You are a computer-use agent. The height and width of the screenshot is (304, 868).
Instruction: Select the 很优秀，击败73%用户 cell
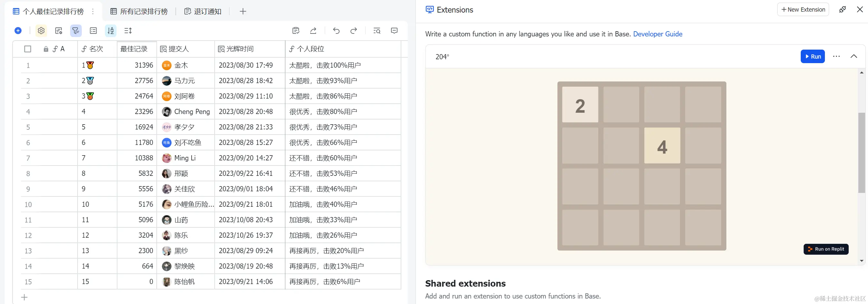pos(343,127)
